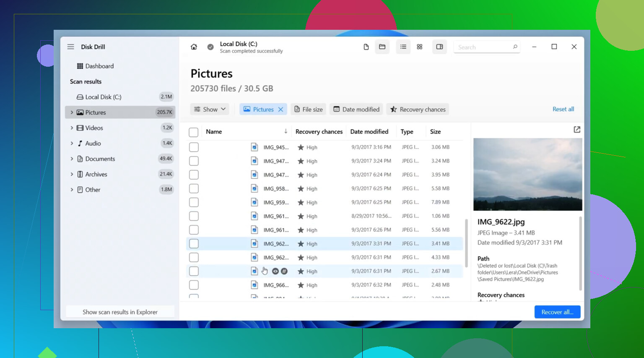Image resolution: width=644 pixels, height=358 pixels.
Task: Sort by Size column header
Action: (x=435, y=132)
